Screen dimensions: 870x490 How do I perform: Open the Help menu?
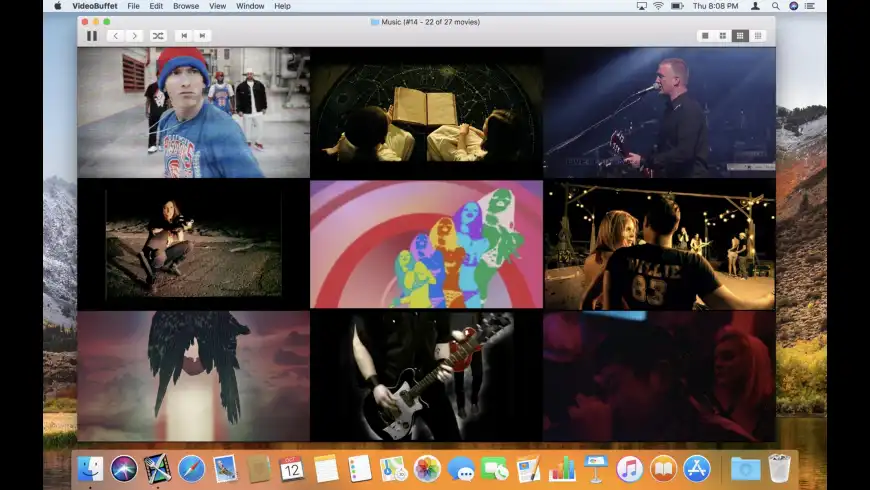(x=282, y=6)
